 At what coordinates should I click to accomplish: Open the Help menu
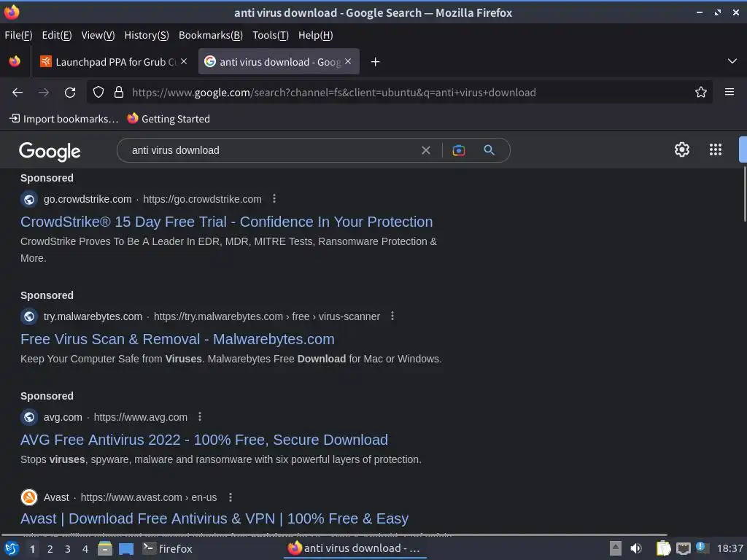pyautogui.click(x=315, y=35)
